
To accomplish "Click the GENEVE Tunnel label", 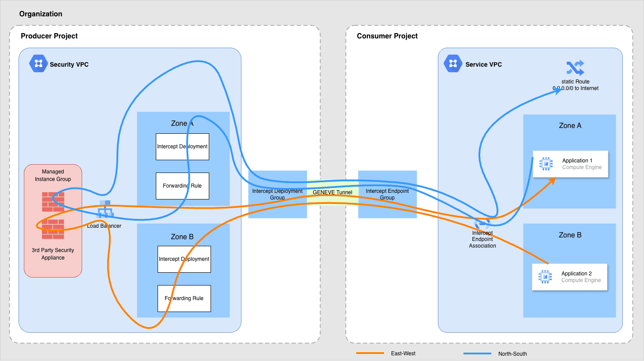I will point(332,192).
